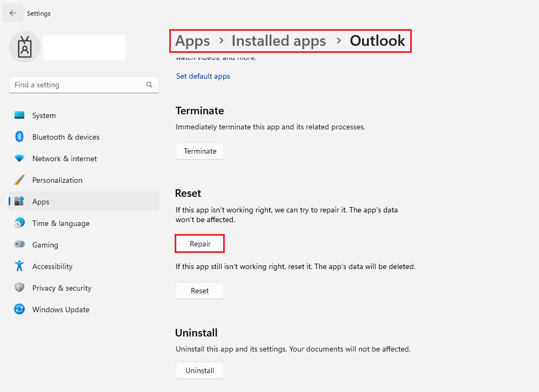This screenshot has height=392, width=539.
Task: Click the Reset section heading
Action: (x=188, y=193)
